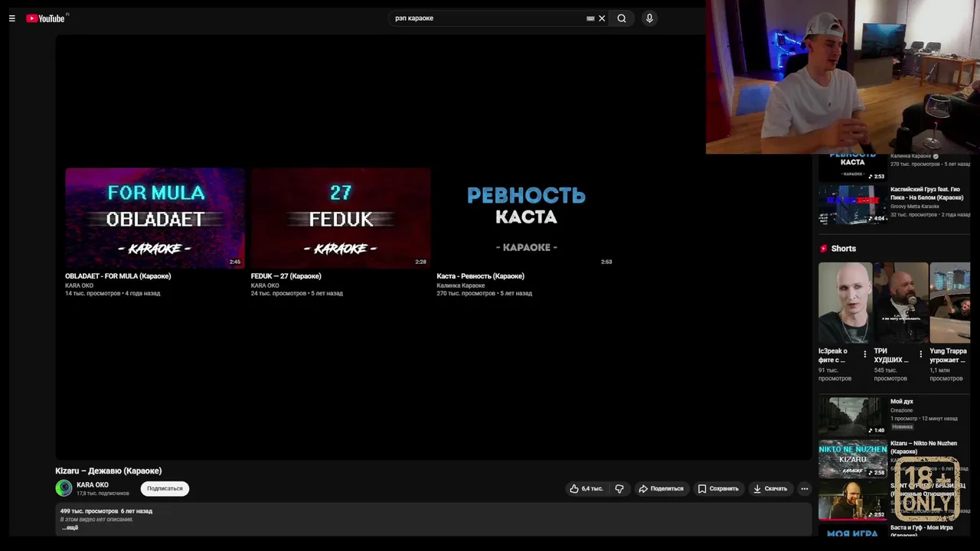Open the title 'Каста - Ревность (Караоке)'

click(x=480, y=275)
